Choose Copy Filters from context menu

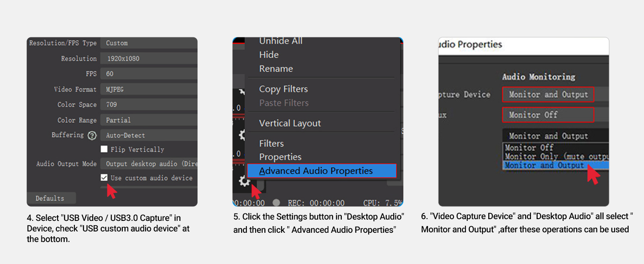click(x=283, y=89)
